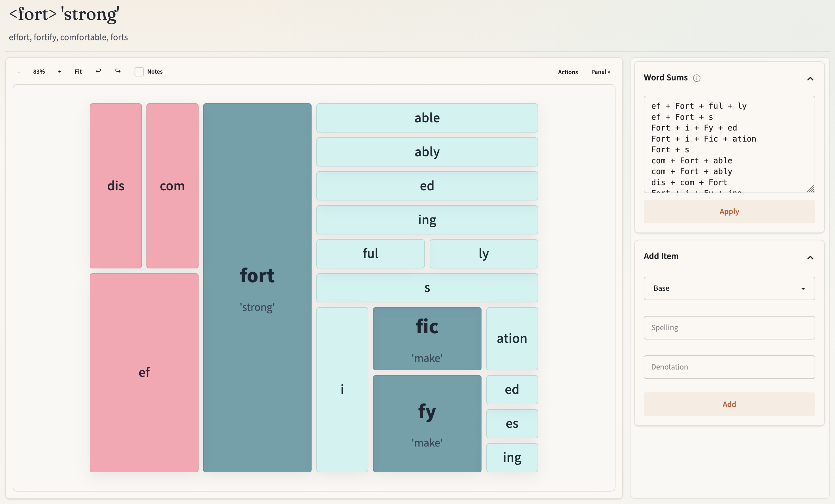Viewport: 835px width, 504px height.
Task: Focus the Denotation input field
Action: coord(729,367)
